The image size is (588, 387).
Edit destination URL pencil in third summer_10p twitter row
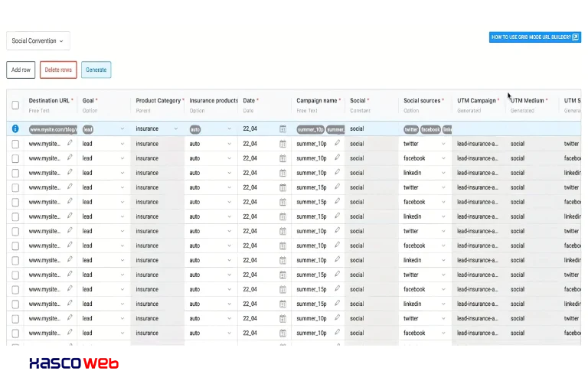pos(70,317)
